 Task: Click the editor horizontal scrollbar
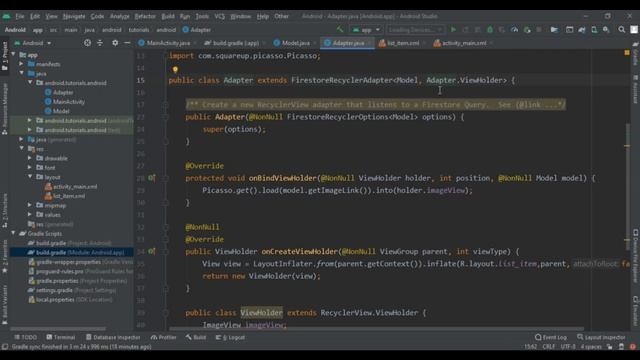click(376, 328)
